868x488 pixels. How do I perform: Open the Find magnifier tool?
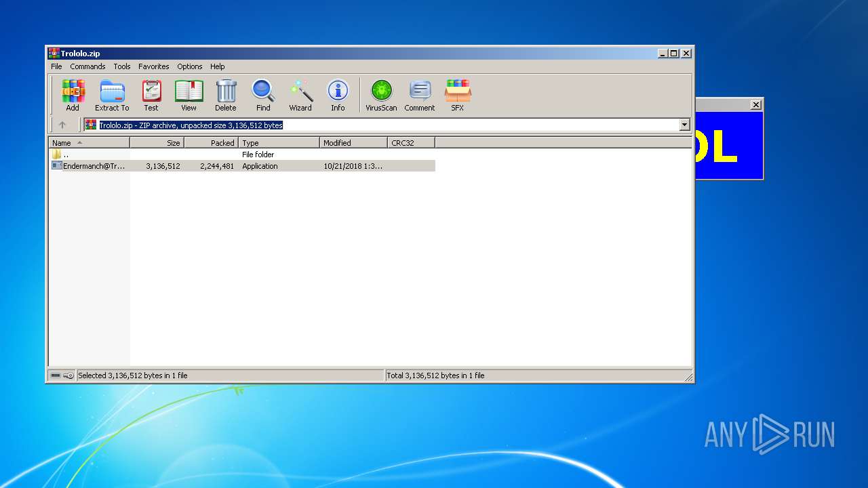(x=263, y=96)
